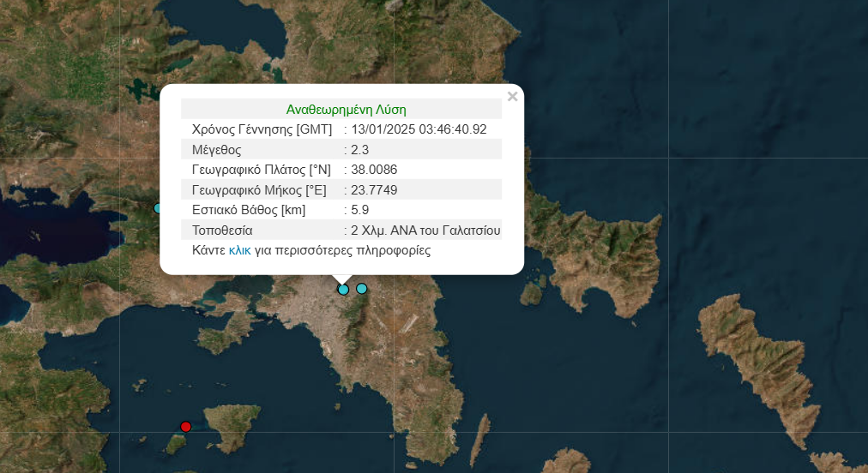The image size is (868, 473).
Task: Click the longitude value 23.7749
Action: [374, 190]
